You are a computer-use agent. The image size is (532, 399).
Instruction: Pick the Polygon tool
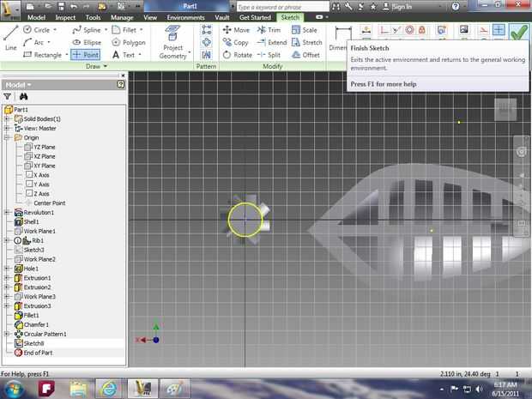coord(127,42)
